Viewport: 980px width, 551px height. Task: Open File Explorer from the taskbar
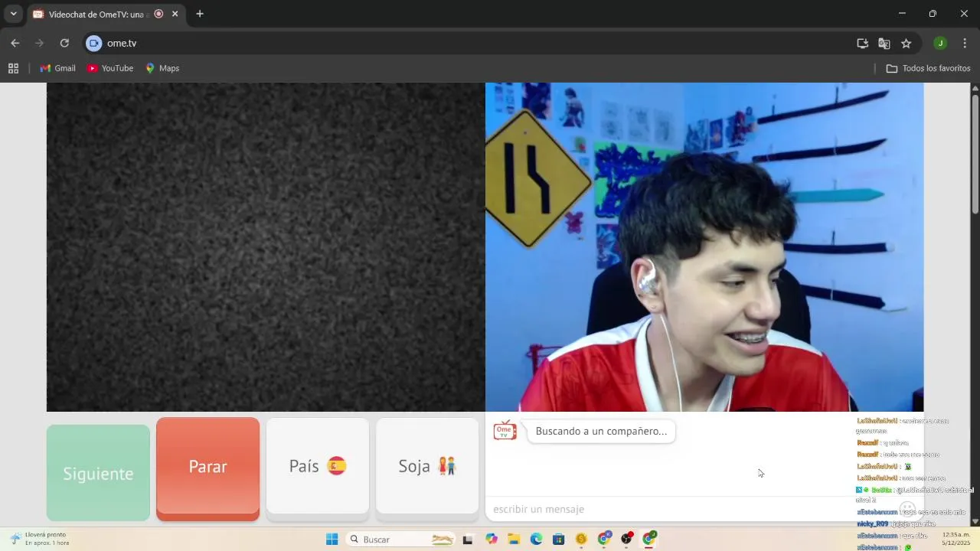click(514, 540)
